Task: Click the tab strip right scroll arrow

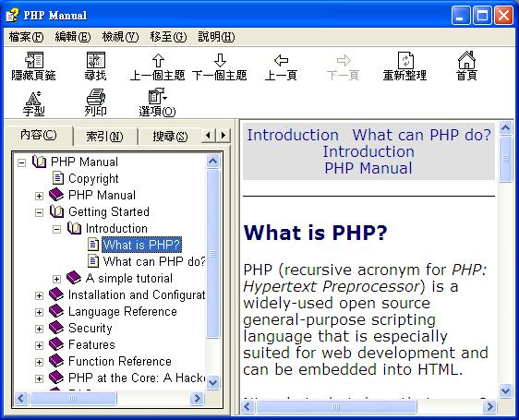Action: click(x=223, y=136)
